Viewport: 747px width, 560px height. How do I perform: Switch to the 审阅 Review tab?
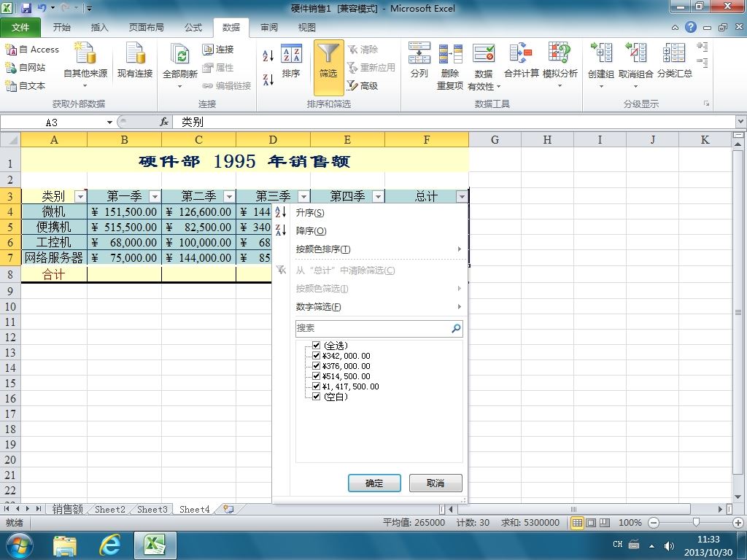[x=268, y=28]
